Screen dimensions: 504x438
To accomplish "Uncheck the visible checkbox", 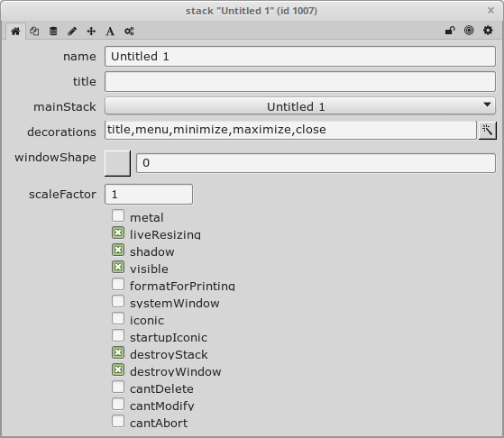I will [118, 267].
